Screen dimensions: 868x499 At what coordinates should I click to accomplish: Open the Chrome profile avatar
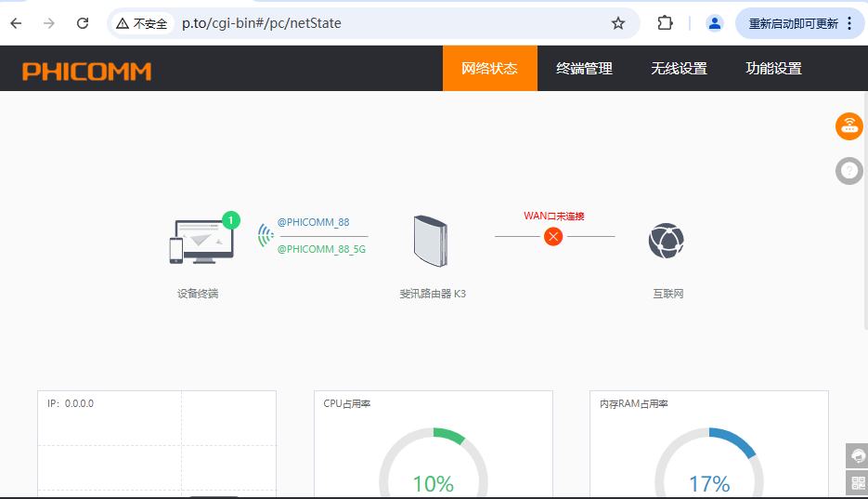click(x=715, y=23)
